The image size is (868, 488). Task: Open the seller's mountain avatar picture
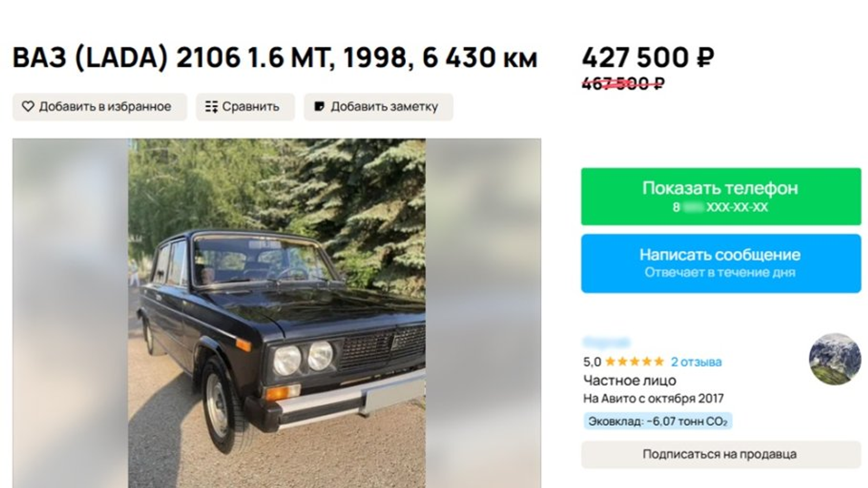(834, 359)
